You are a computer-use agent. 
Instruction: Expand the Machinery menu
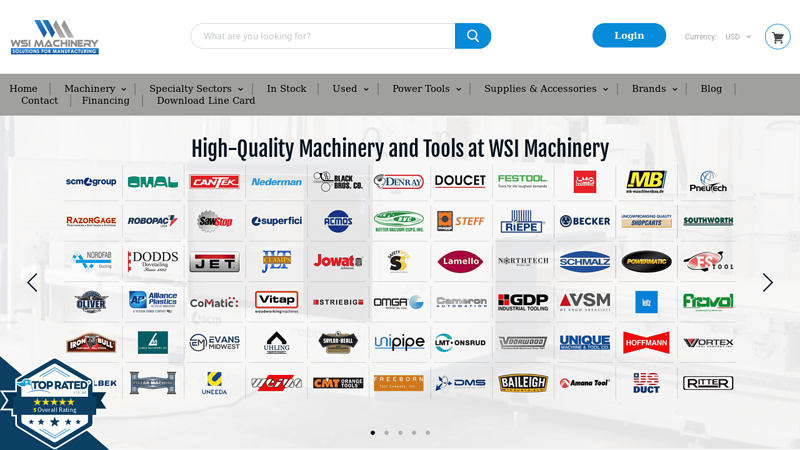coord(95,89)
